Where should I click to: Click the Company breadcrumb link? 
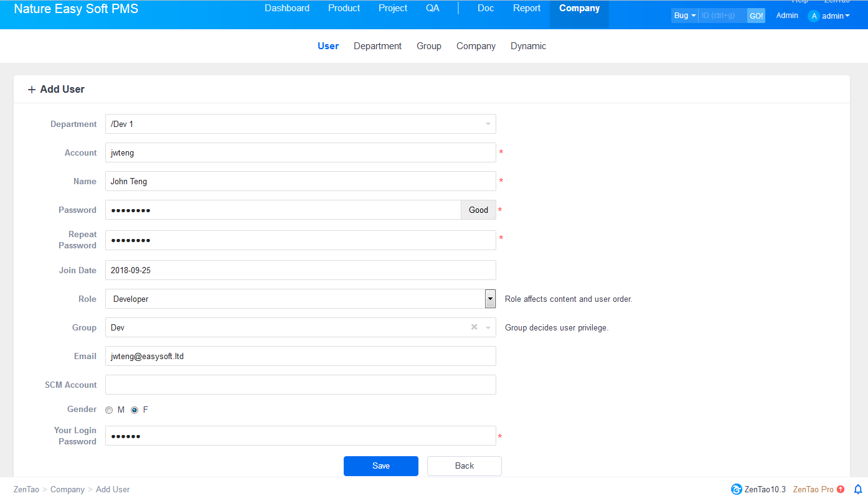tap(67, 490)
